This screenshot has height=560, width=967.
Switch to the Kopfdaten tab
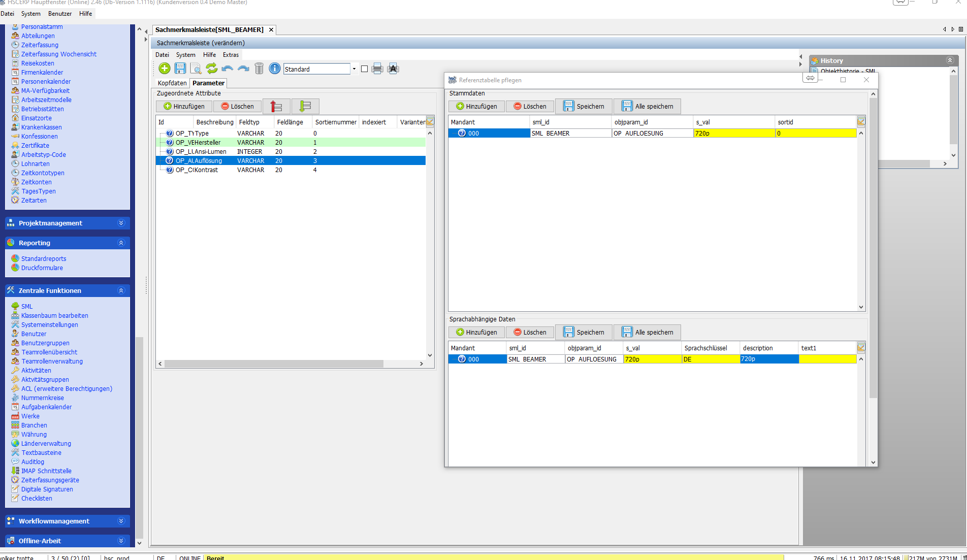coord(172,83)
